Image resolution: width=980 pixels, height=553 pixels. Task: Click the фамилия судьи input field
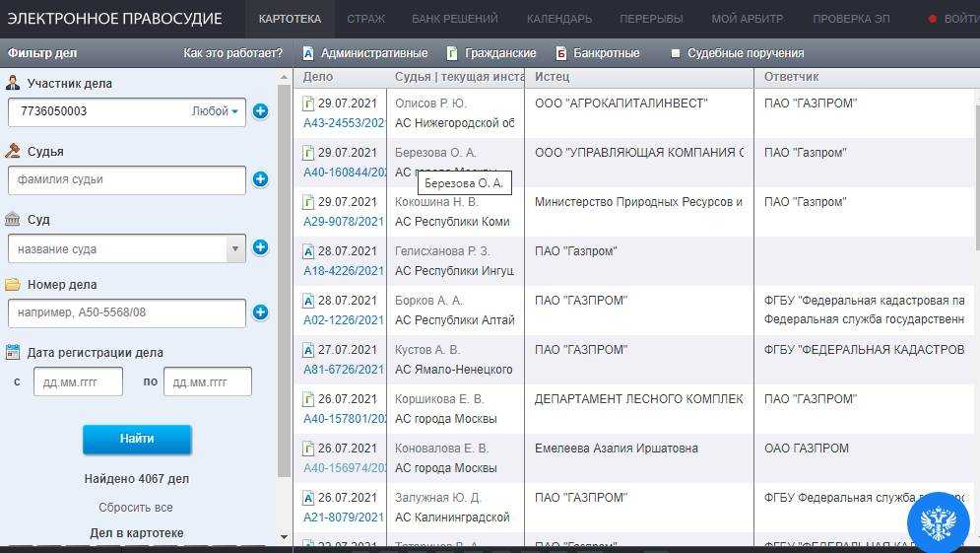(x=127, y=180)
